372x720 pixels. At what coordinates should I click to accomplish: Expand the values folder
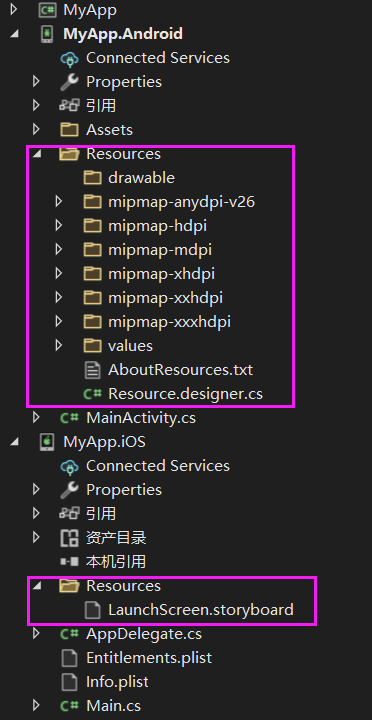tap(58, 346)
